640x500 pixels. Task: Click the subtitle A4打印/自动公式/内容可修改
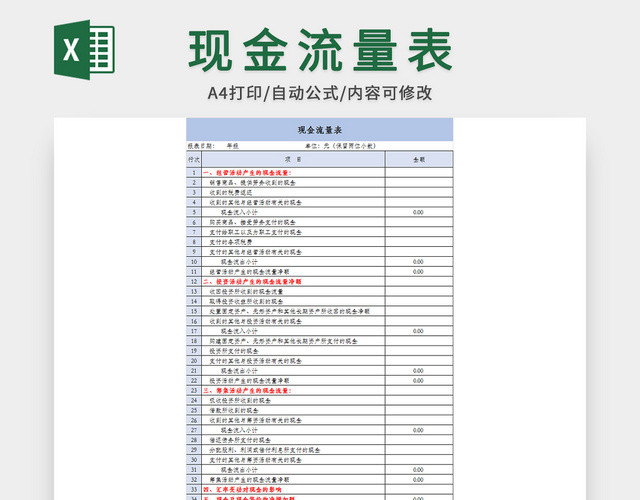[320, 93]
